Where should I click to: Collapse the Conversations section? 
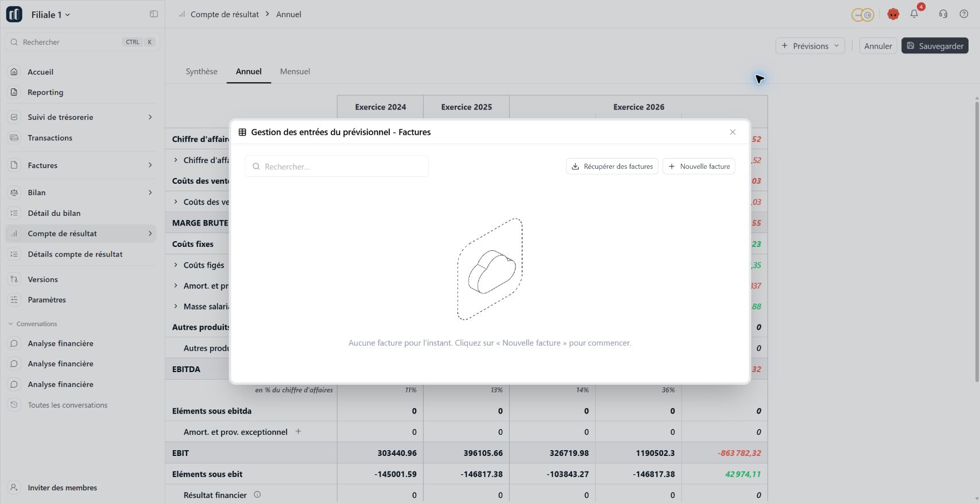click(32, 324)
